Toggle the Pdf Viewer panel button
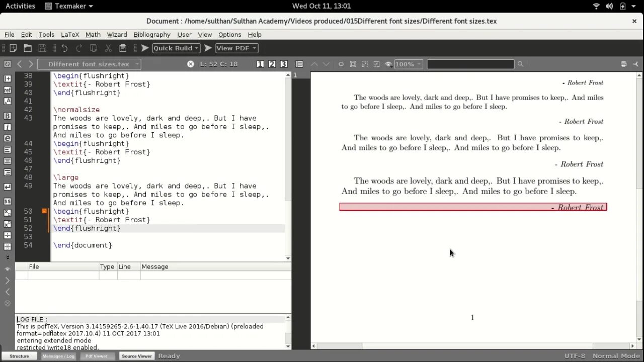This screenshot has height=362, width=644. pyautogui.click(x=96, y=356)
